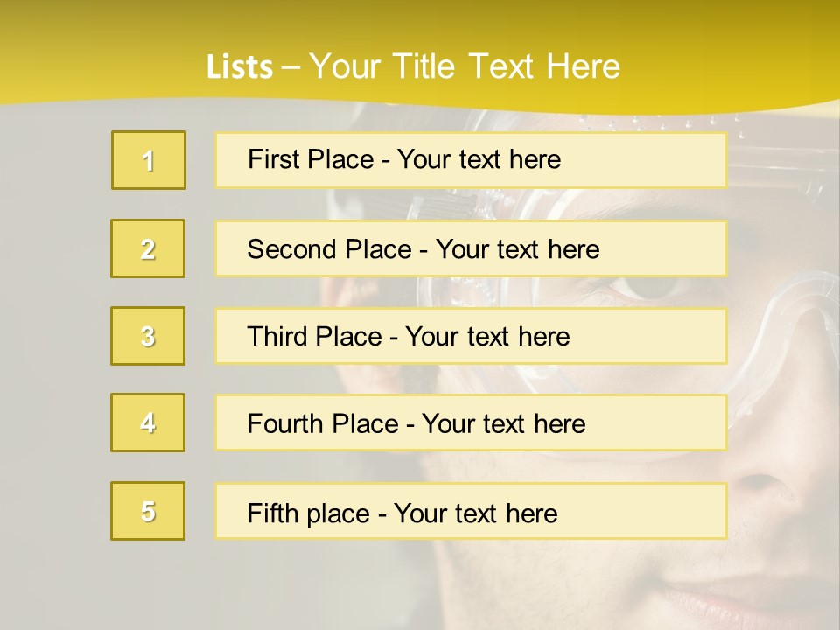Select the nose in the background photo
Viewport: 840px width, 630px height.
tap(761, 481)
